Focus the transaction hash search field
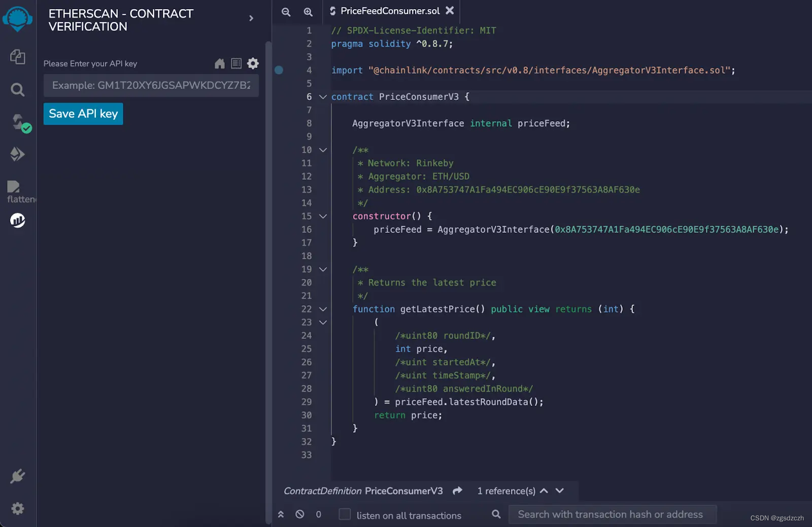The image size is (812, 527). [613, 514]
